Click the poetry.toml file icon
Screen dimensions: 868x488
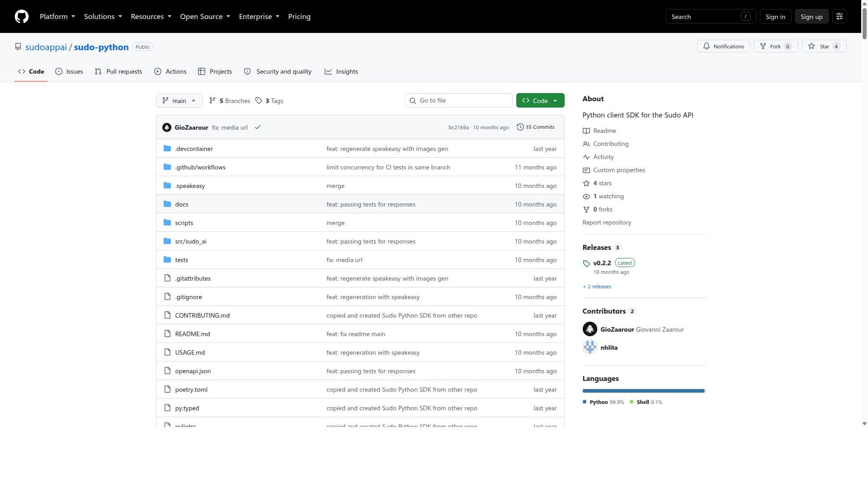click(x=167, y=389)
